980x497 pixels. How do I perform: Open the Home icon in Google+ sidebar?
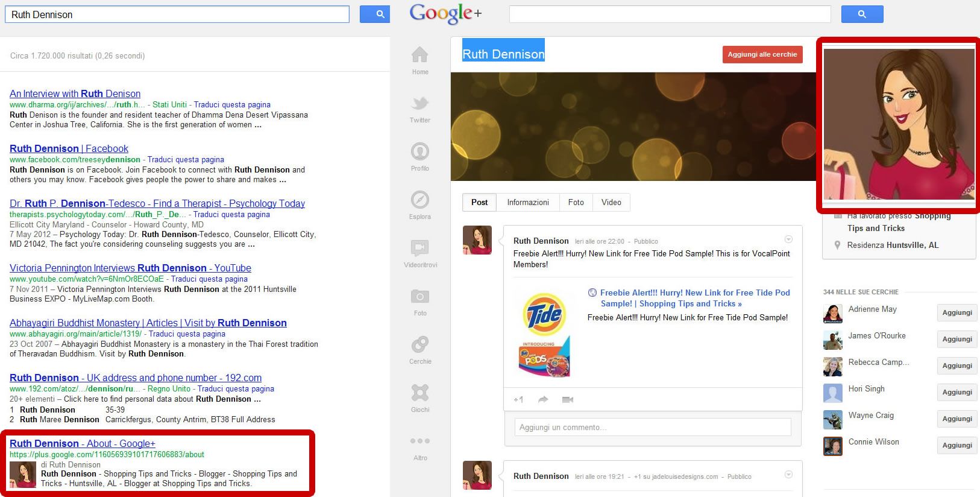[x=420, y=55]
